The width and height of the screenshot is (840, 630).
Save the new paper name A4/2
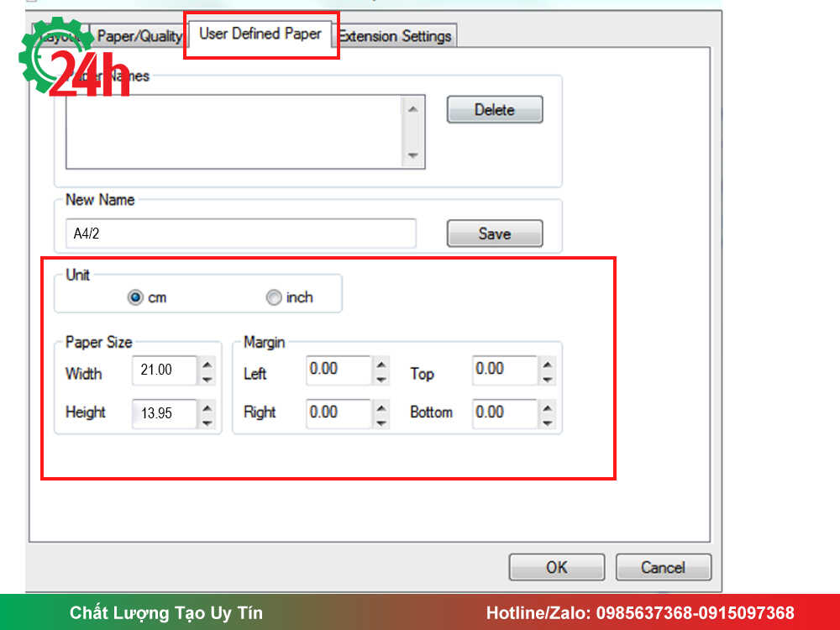click(495, 234)
